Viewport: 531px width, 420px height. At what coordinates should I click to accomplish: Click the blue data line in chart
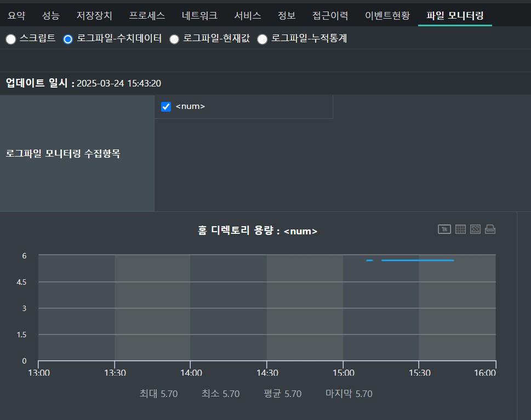coord(416,260)
